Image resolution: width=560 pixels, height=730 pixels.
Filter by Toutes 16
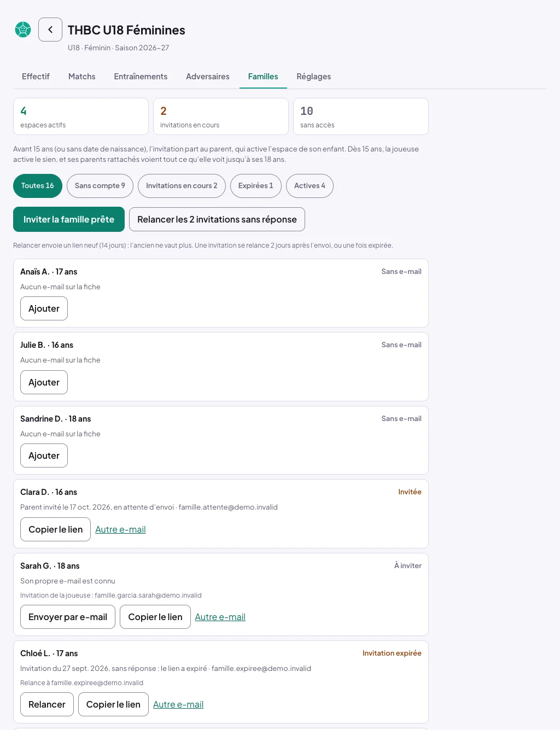(38, 186)
